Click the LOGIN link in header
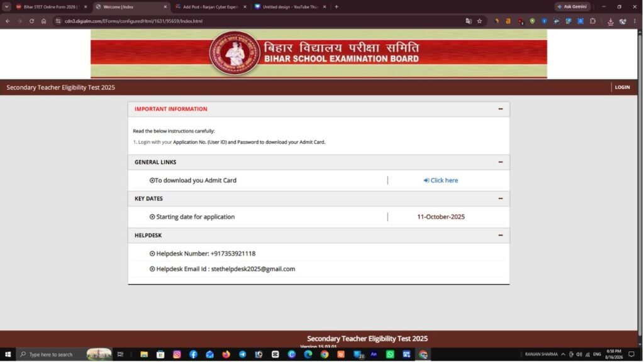This screenshot has height=362, width=644. point(622,87)
